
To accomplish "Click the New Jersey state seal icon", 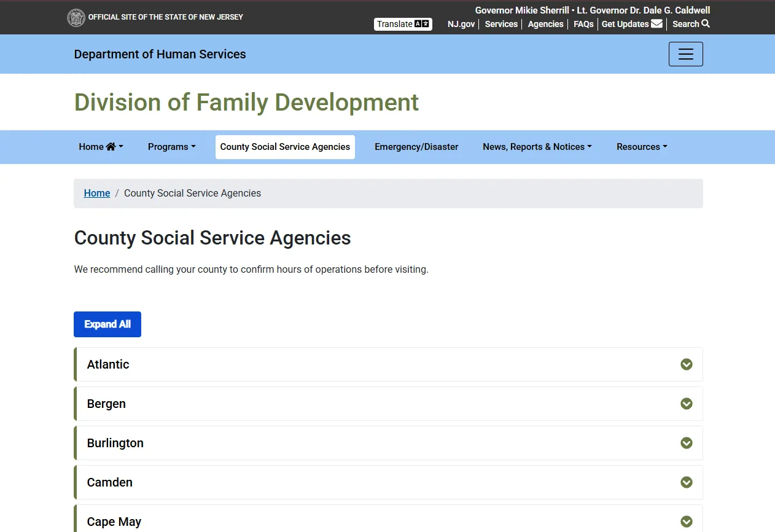I will pyautogui.click(x=76, y=18).
